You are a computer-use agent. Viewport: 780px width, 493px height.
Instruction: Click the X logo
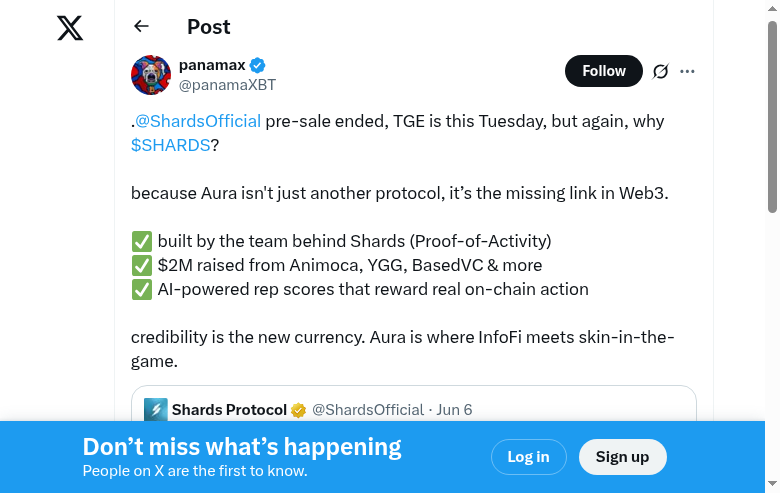point(70,27)
